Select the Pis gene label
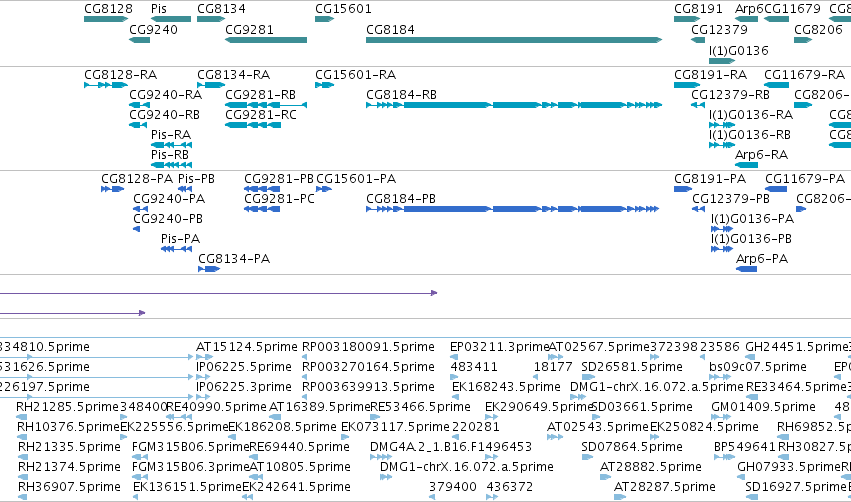Viewport: 851px width, 502px height. point(159,9)
